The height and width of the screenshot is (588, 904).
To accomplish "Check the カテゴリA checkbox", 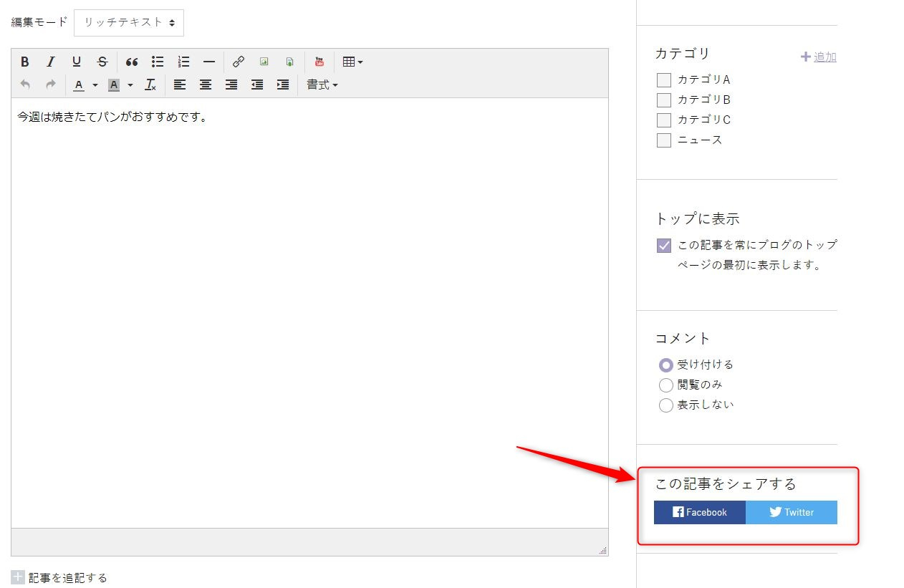I will coord(664,80).
